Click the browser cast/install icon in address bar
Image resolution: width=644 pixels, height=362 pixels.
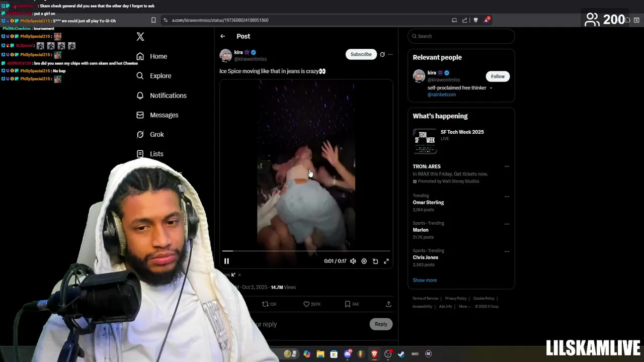pyautogui.click(x=454, y=20)
